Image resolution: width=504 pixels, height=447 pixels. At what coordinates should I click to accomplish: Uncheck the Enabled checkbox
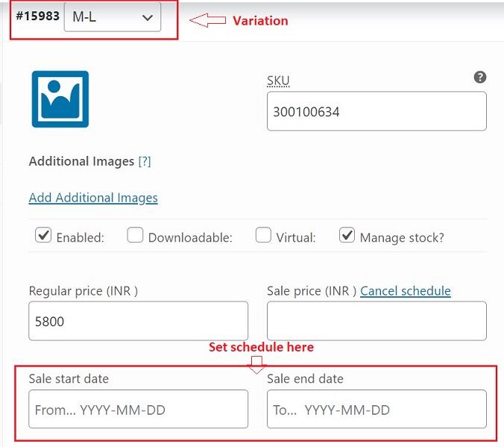coord(42,236)
